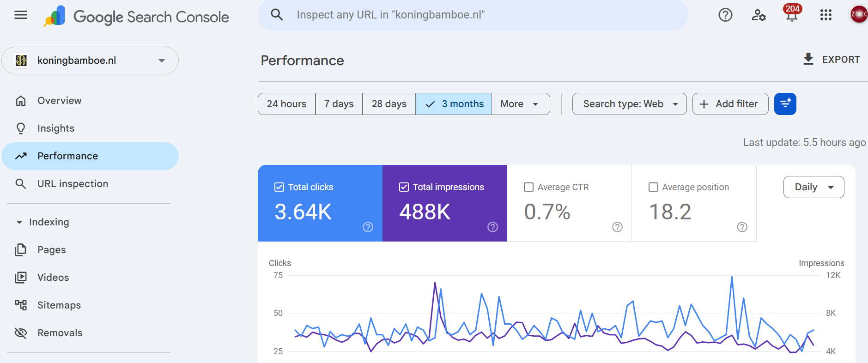868x363 pixels.
Task: Open the Google apps grid
Action: 826,15
